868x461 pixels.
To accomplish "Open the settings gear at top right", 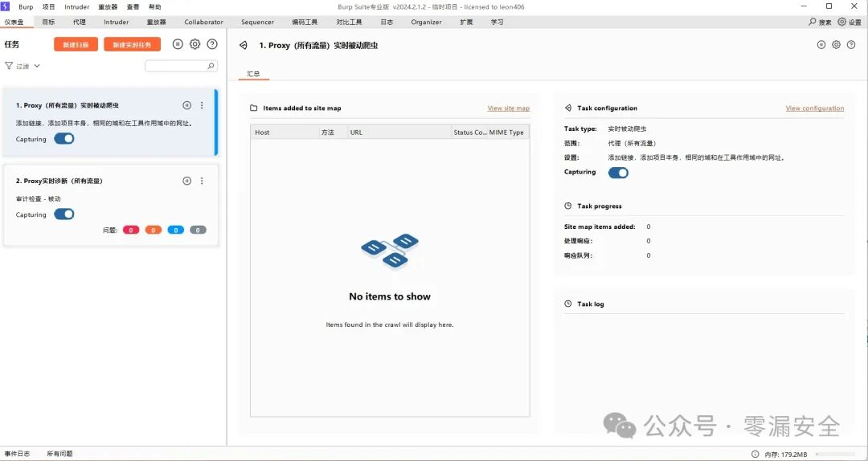I will (842, 22).
